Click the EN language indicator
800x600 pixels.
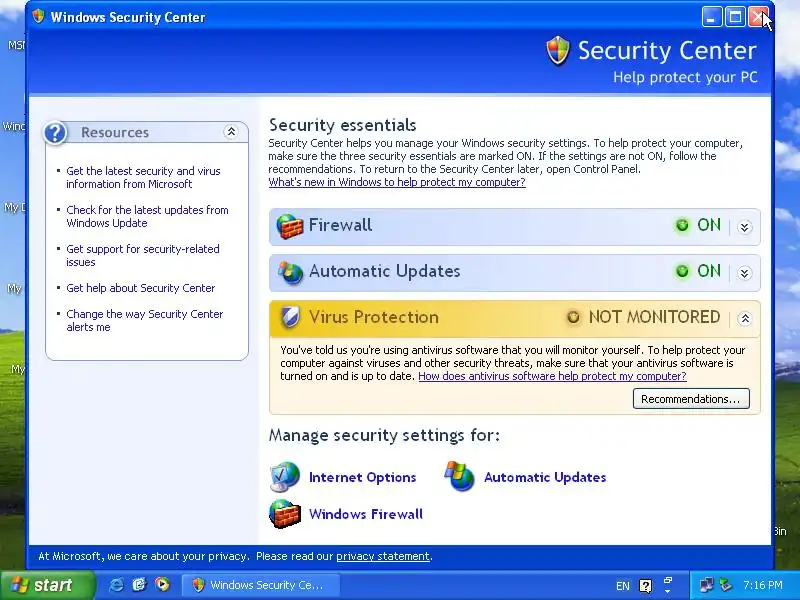(622, 586)
